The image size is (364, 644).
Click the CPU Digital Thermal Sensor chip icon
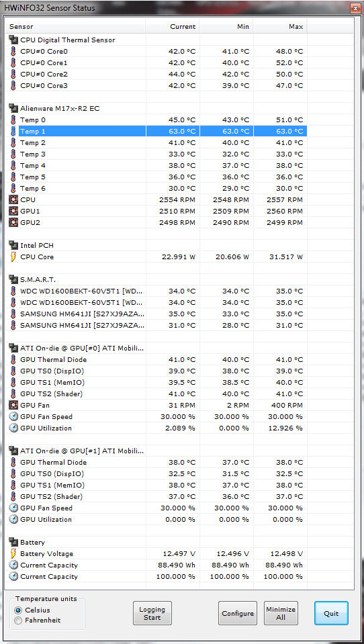click(x=13, y=40)
